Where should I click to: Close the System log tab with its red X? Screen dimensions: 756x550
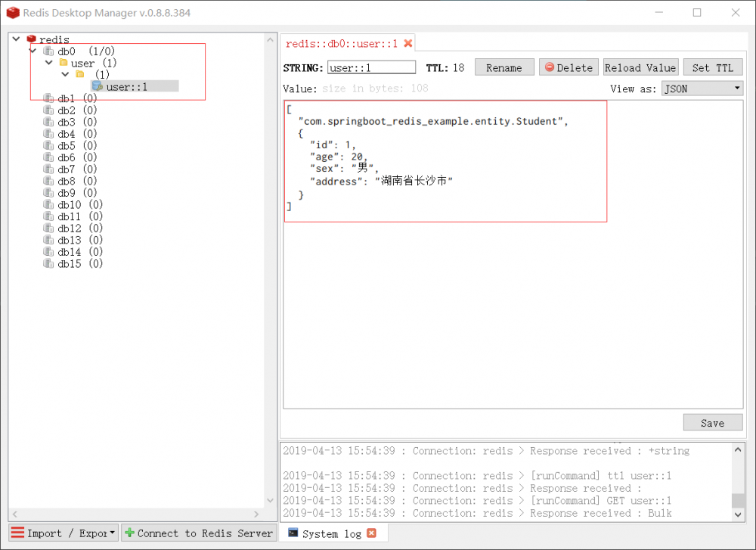pyautogui.click(x=371, y=533)
